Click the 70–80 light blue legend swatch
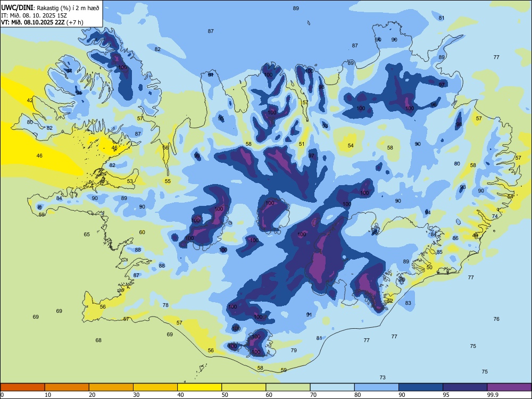Viewport: 532px width, 399px height. pos(332,387)
